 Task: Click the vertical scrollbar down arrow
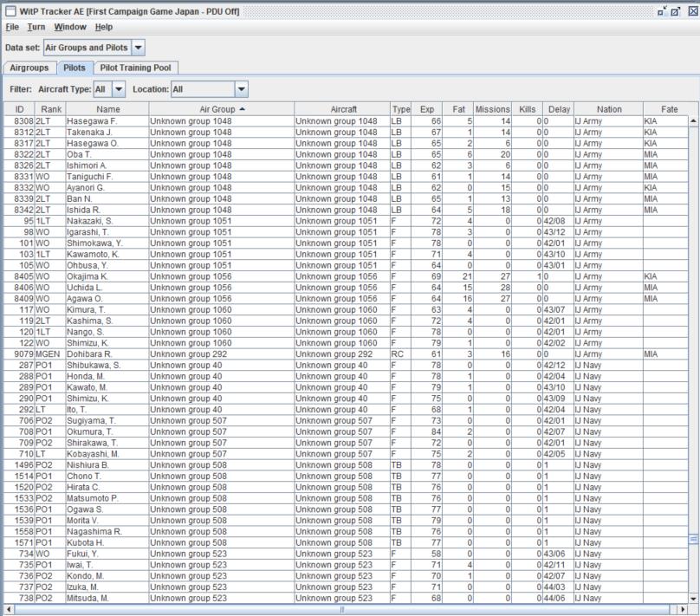point(691,599)
